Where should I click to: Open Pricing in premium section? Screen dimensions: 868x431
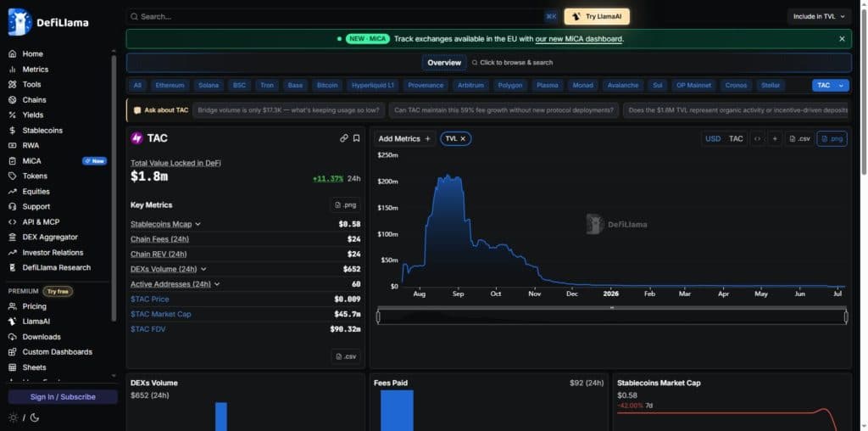click(34, 306)
